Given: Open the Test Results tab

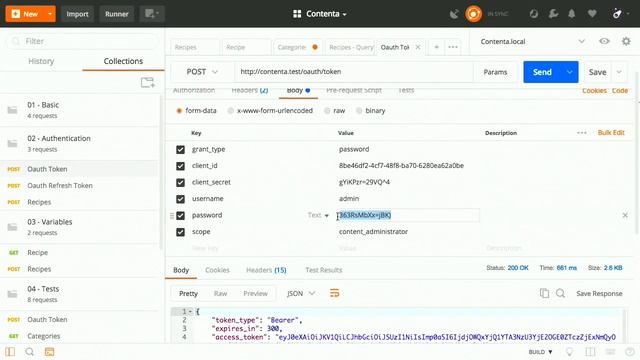Looking at the screenshot, I should (324, 270).
